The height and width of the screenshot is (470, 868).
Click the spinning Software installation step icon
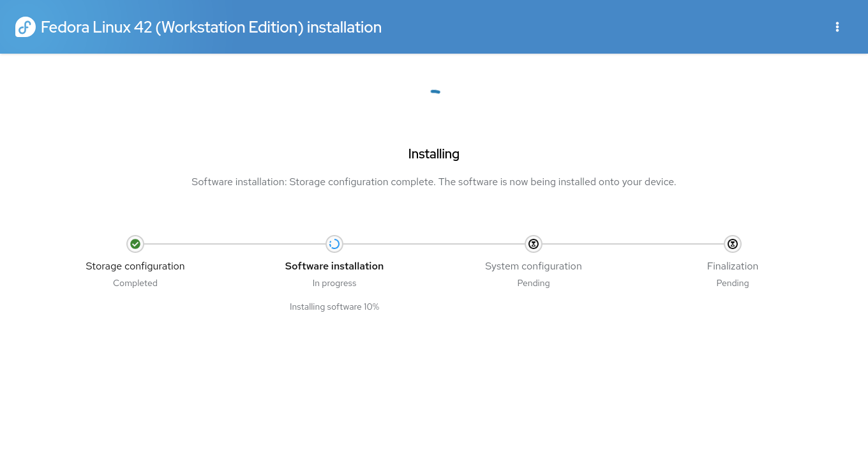pyautogui.click(x=334, y=244)
